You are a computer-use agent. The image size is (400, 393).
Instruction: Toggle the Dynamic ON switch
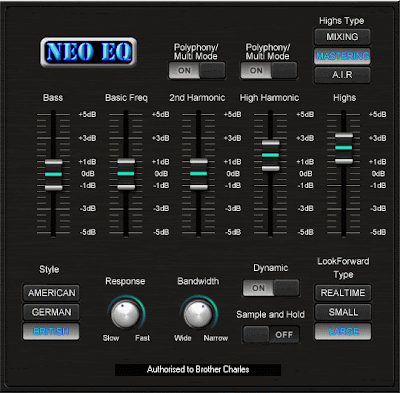(x=271, y=288)
